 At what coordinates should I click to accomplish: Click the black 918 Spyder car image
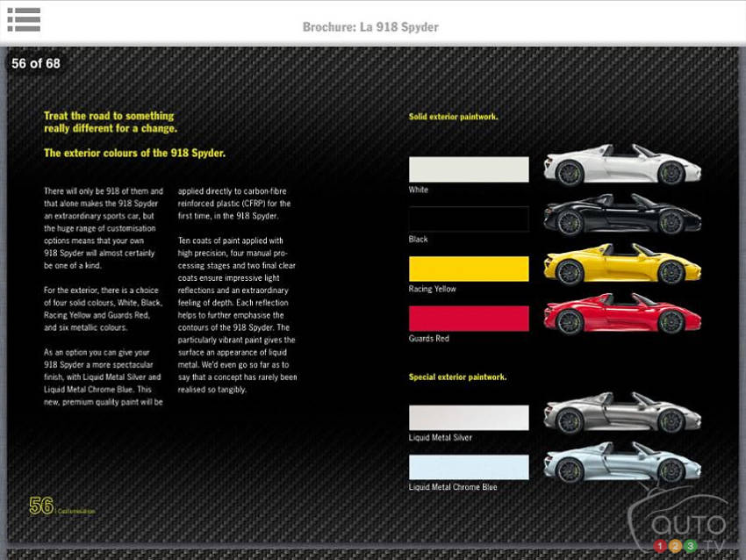point(622,214)
